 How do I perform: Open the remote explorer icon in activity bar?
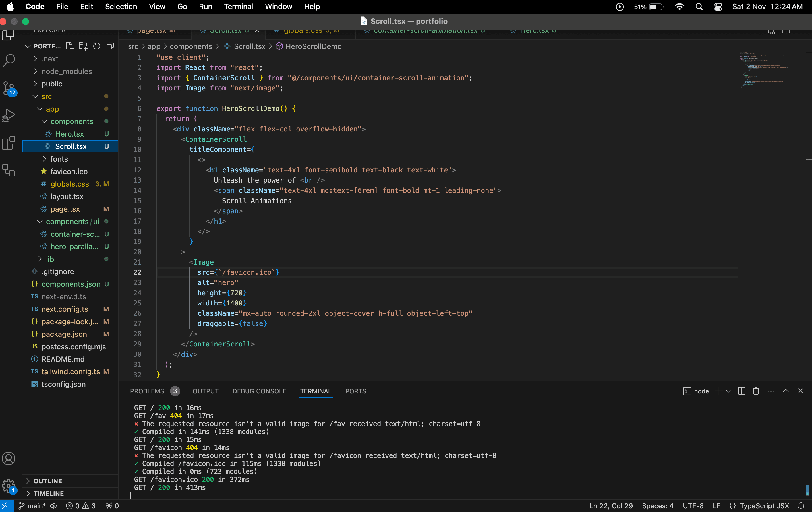[9, 170]
